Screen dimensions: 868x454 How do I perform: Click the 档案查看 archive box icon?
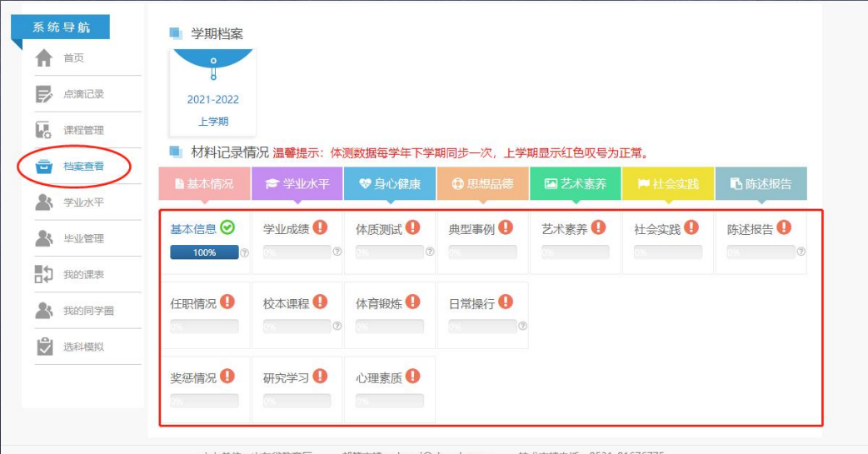tap(44, 167)
